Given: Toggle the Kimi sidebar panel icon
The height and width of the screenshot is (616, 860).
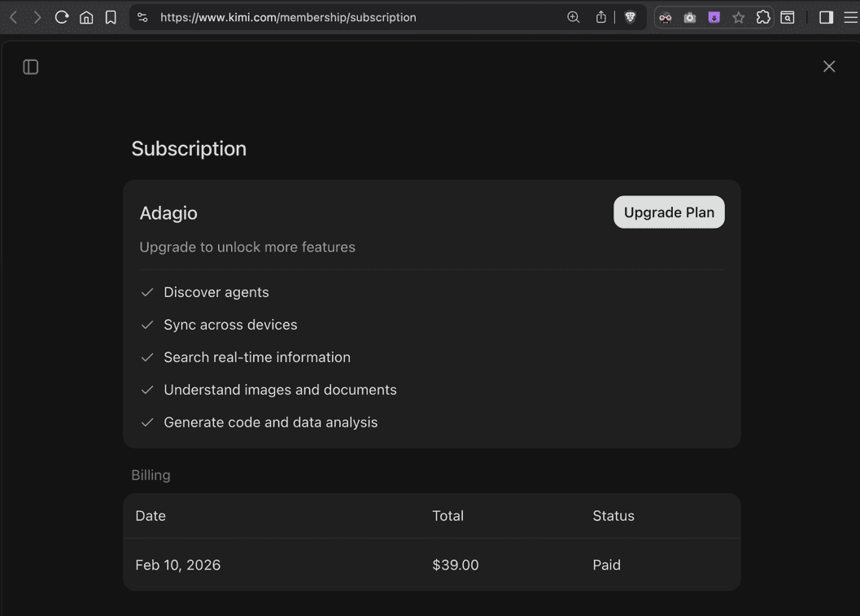Looking at the screenshot, I should 31,67.
